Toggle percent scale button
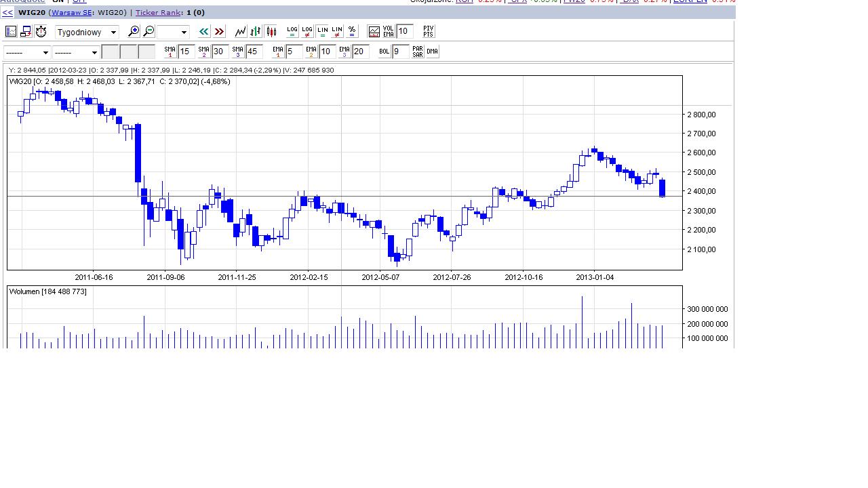The width and height of the screenshot is (868, 488). [352, 32]
